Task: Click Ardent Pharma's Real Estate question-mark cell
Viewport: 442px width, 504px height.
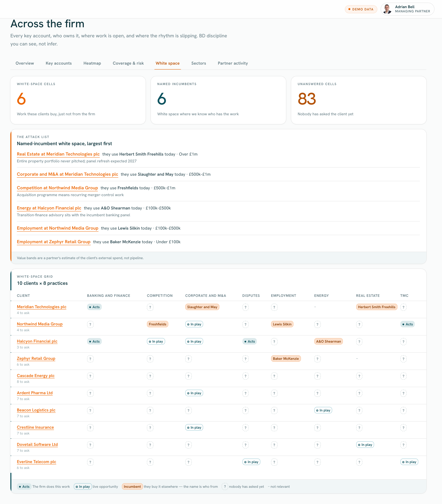Action: 359,394
